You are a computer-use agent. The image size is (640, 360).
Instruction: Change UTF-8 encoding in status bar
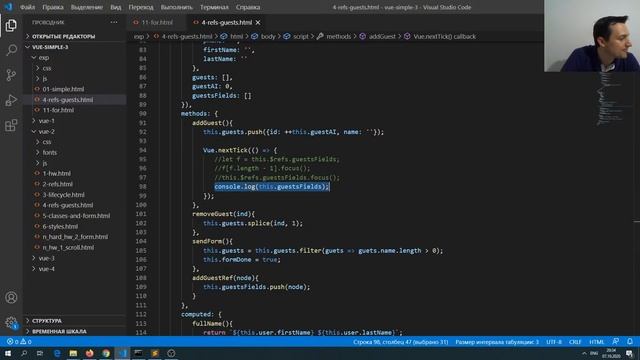[554, 342]
